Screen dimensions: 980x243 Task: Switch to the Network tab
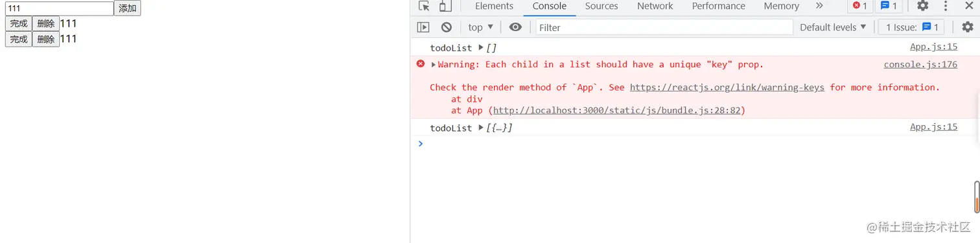(655, 6)
